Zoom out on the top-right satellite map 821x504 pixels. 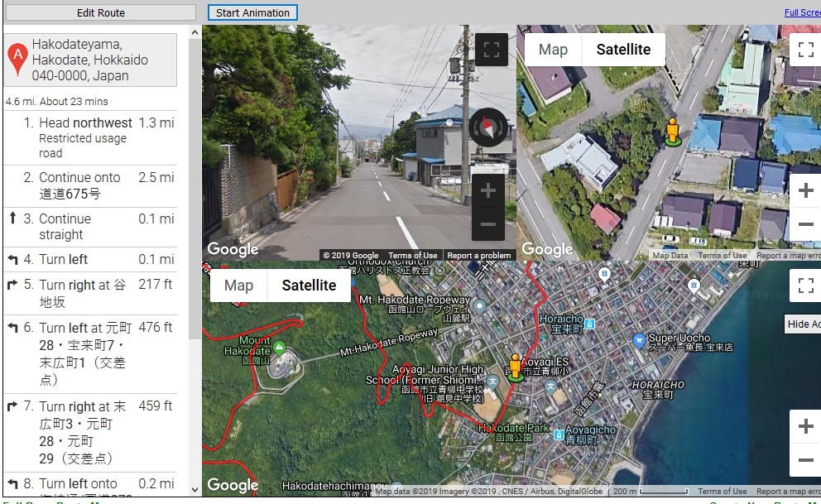pos(806,224)
